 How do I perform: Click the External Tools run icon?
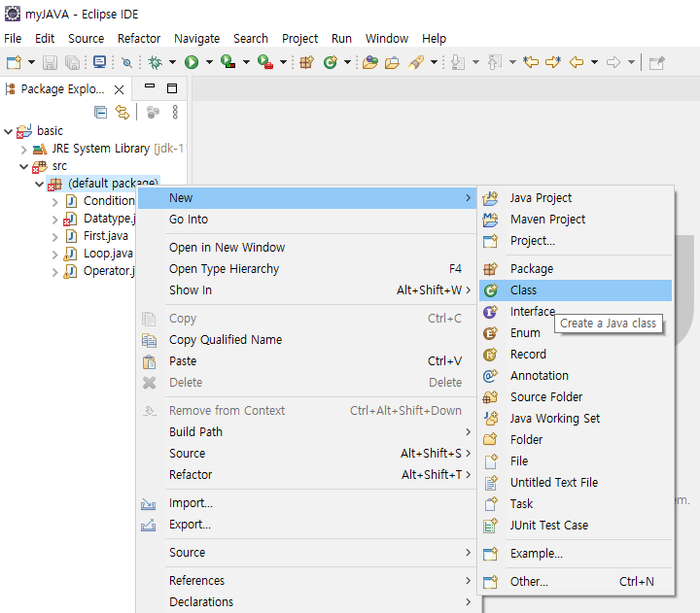click(x=265, y=62)
